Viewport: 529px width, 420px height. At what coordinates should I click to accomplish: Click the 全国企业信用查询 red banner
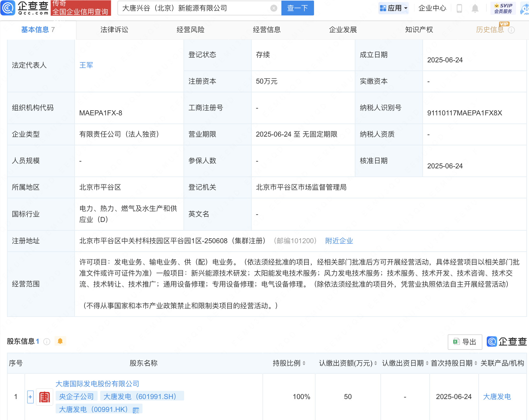pyautogui.click(x=81, y=8)
